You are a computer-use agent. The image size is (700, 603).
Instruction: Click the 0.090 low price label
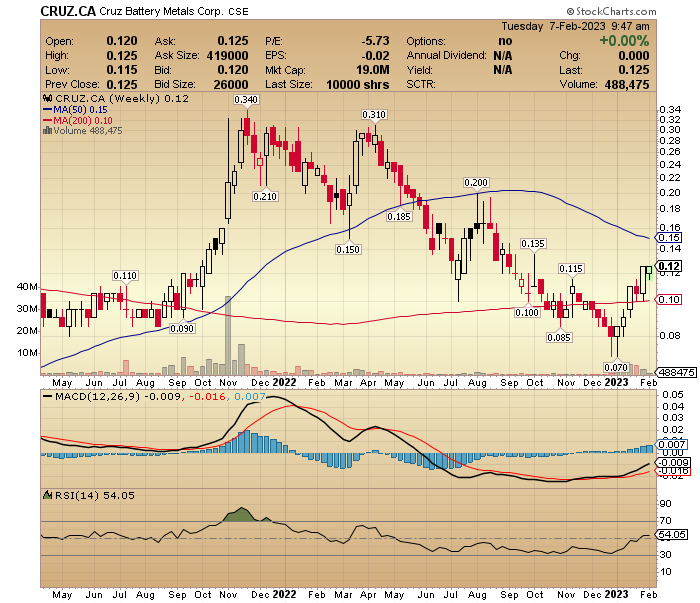pos(182,329)
